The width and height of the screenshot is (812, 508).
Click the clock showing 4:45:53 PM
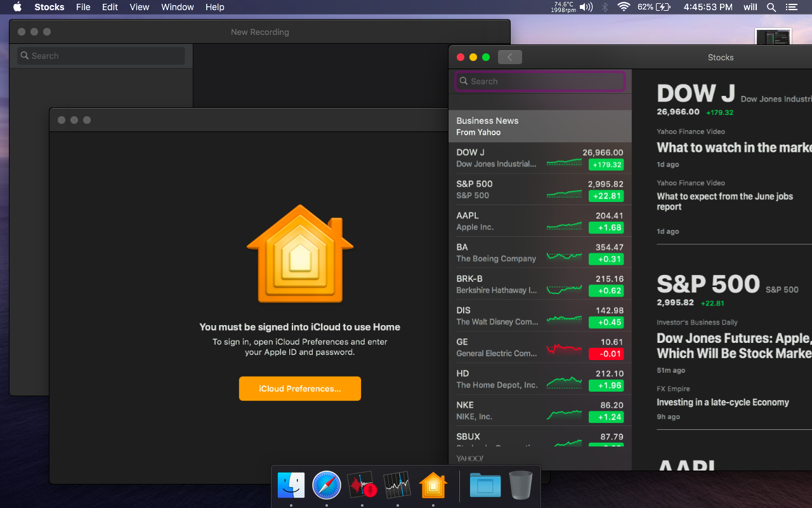pos(708,7)
